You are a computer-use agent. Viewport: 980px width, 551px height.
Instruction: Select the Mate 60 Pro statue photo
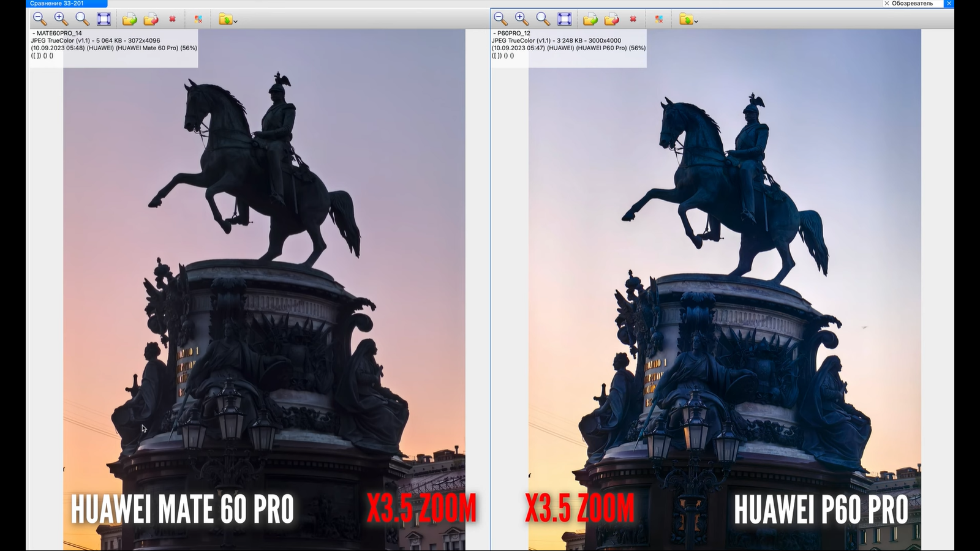click(264, 290)
